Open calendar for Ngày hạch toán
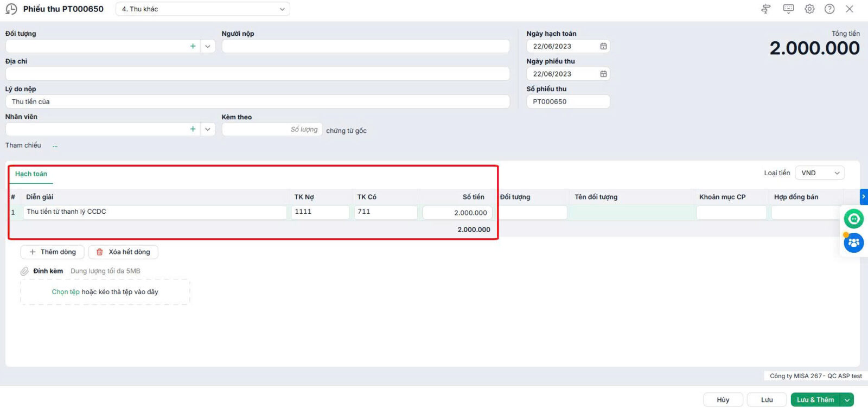The width and height of the screenshot is (868, 408). (603, 46)
